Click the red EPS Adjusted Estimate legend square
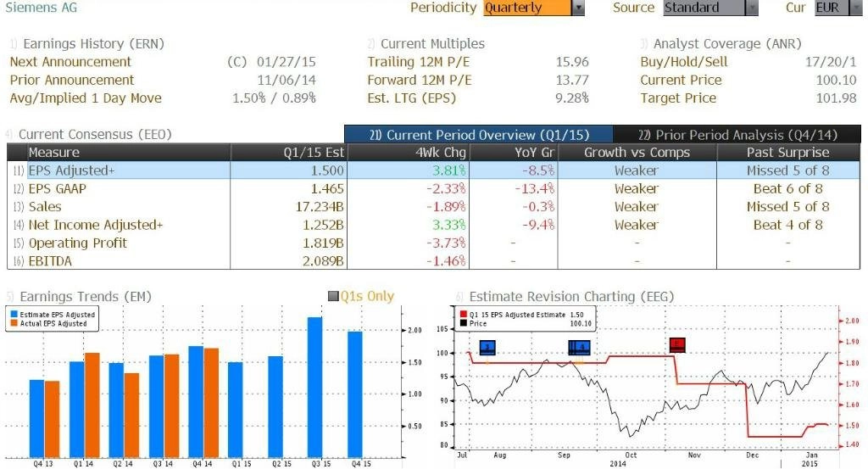868x469 pixels. [x=464, y=315]
